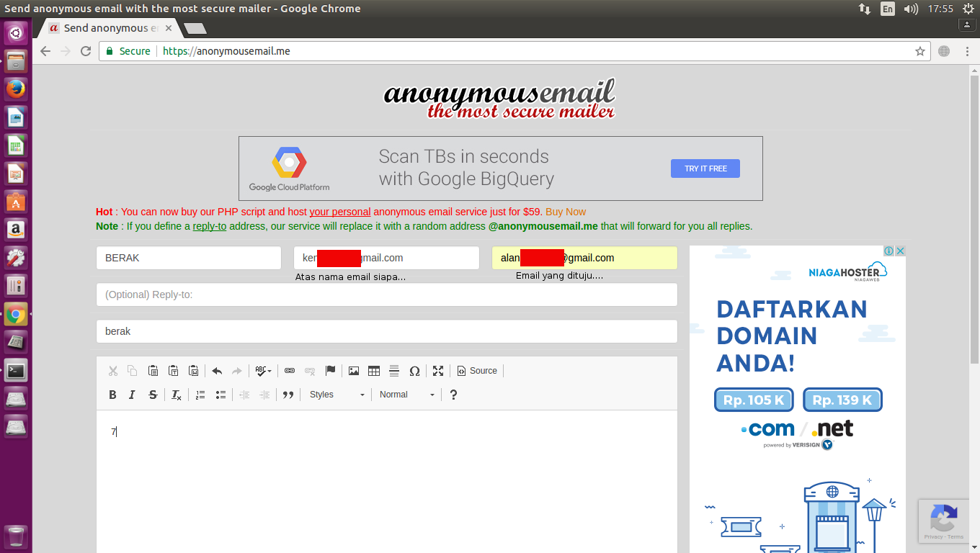
Task: Insert a horizontal line in editor
Action: pos(394,371)
